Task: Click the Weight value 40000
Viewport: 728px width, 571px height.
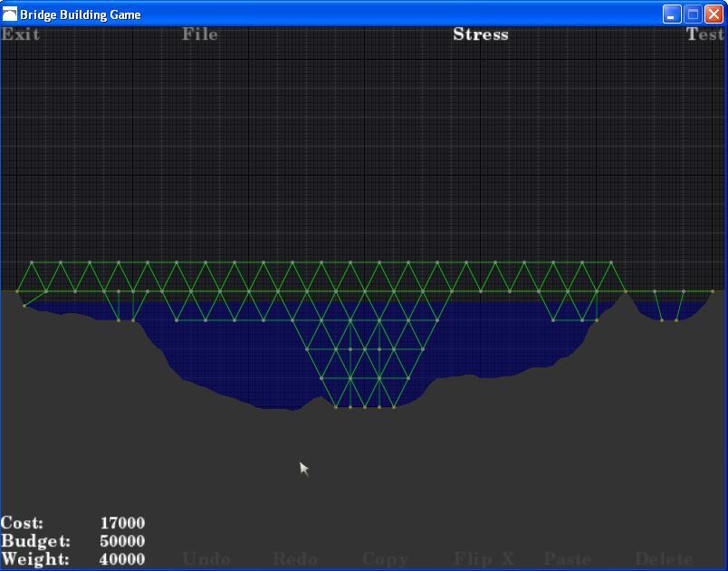Action: [x=122, y=559]
